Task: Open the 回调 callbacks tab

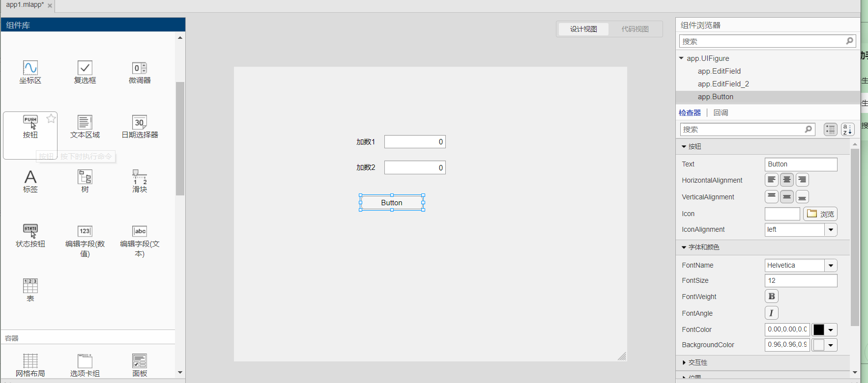Action: (x=721, y=112)
